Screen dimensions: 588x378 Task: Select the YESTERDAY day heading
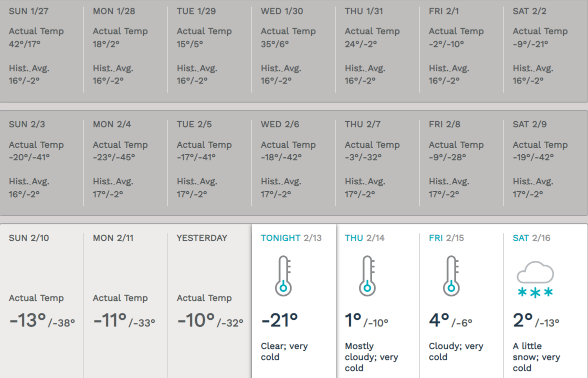click(202, 238)
